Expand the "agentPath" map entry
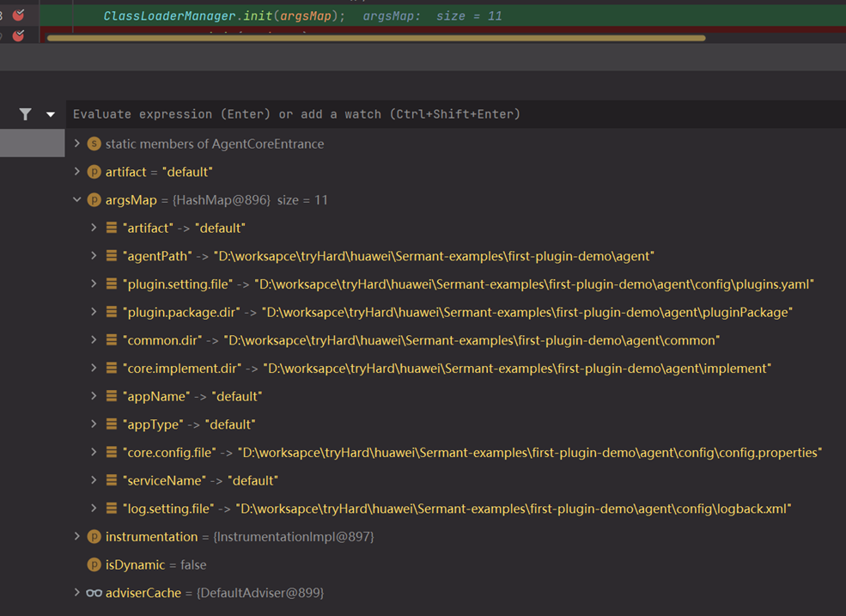Image resolution: width=846 pixels, height=616 pixels. pyautogui.click(x=94, y=256)
